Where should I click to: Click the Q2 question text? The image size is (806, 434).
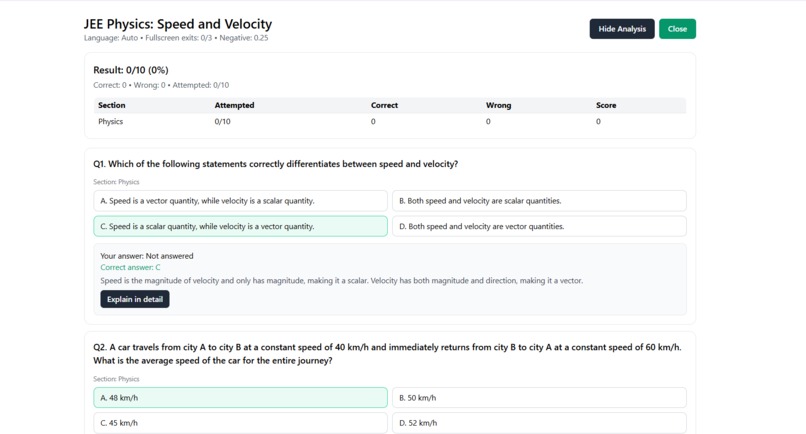[387, 354]
